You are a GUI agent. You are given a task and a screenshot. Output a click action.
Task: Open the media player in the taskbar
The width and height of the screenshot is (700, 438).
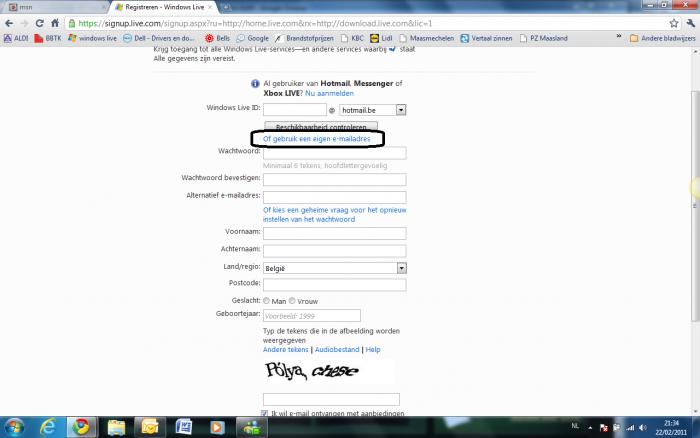[x=217, y=427]
